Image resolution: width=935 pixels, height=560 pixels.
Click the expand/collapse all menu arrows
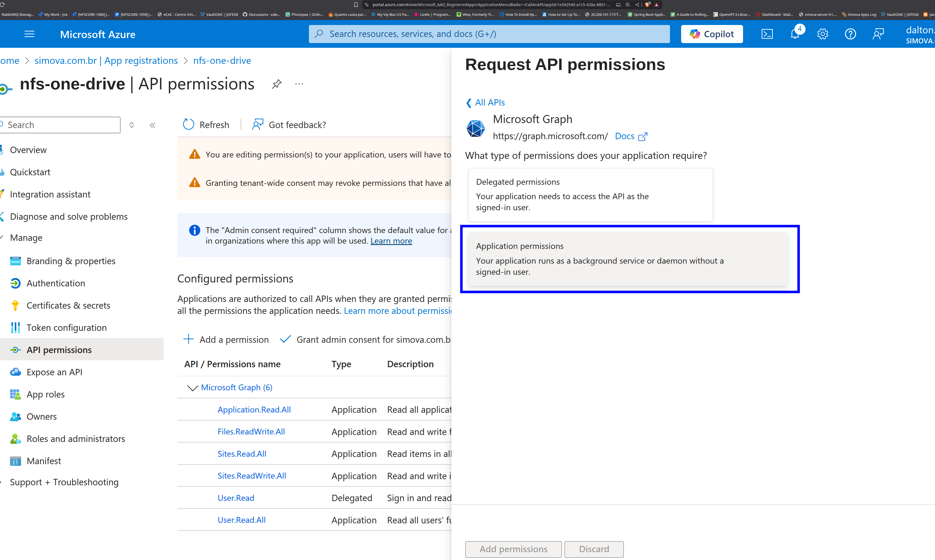(x=132, y=125)
